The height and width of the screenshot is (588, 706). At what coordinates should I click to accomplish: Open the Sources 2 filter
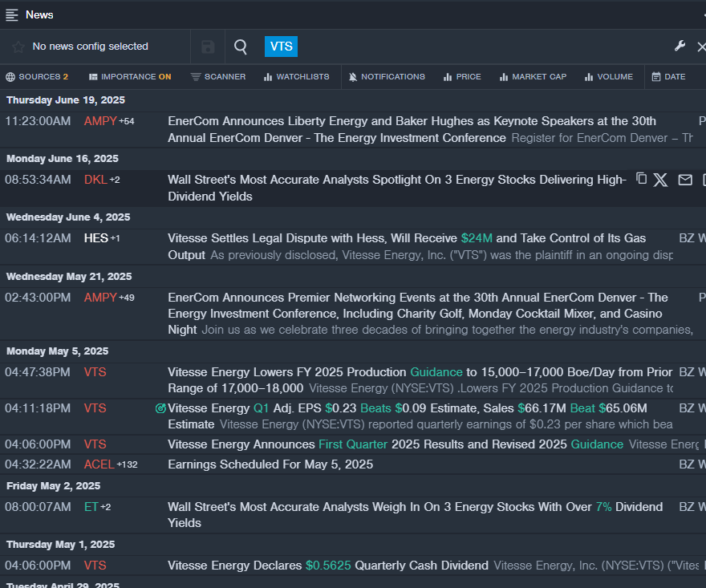(x=37, y=76)
